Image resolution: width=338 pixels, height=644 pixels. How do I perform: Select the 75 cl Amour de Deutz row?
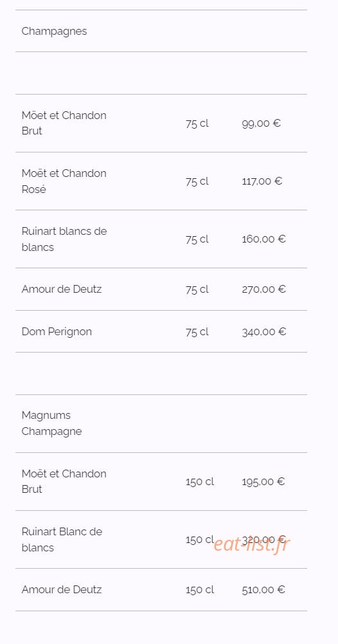coord(161,289)
